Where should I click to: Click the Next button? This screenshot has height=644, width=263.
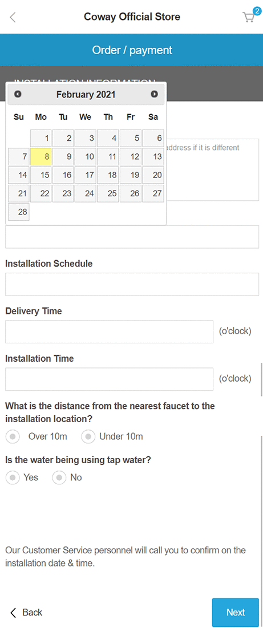[236, 613]
